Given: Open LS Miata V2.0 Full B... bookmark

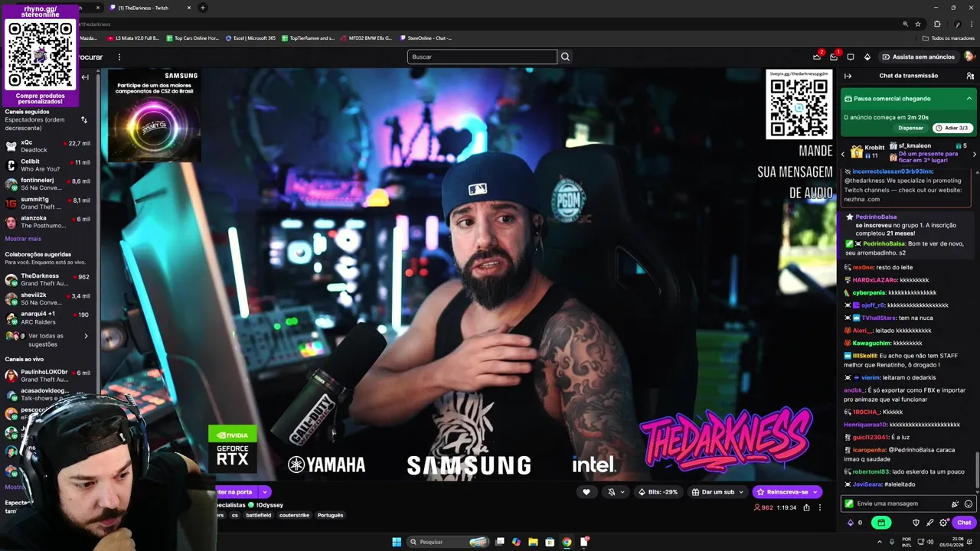Looking at the screenshot, I should (x=133, y=37).
